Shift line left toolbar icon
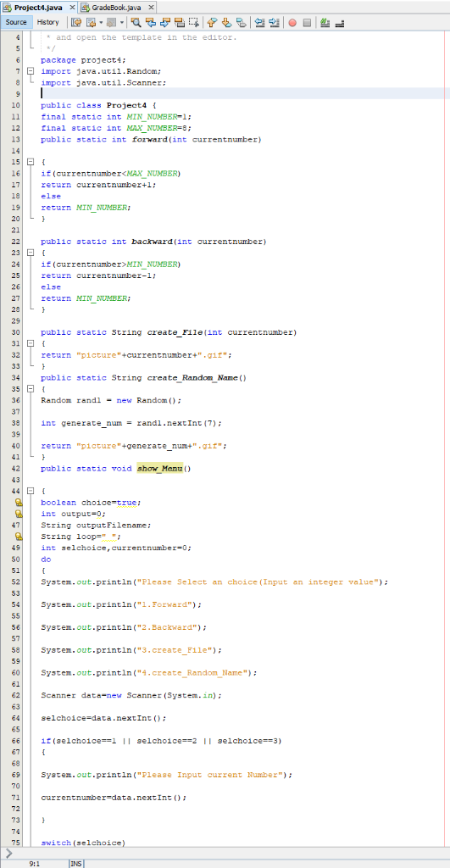450x868 pixels. (259, 22)
